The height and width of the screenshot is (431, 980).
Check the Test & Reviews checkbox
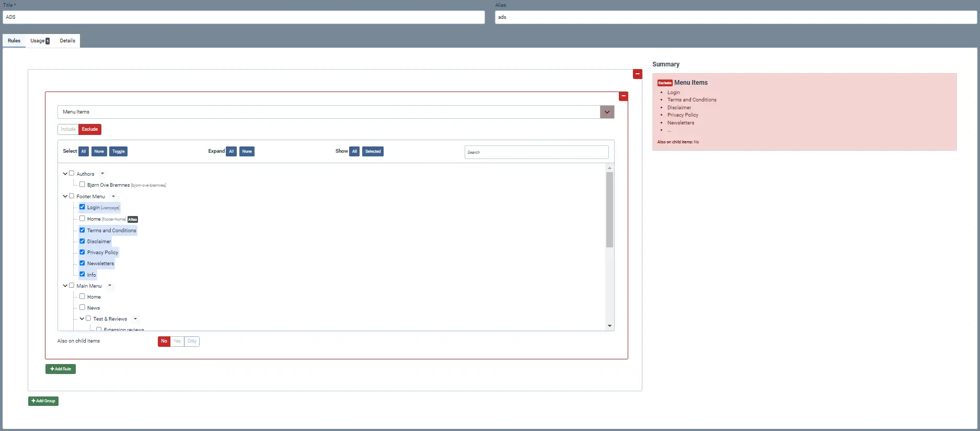(88, 318)
